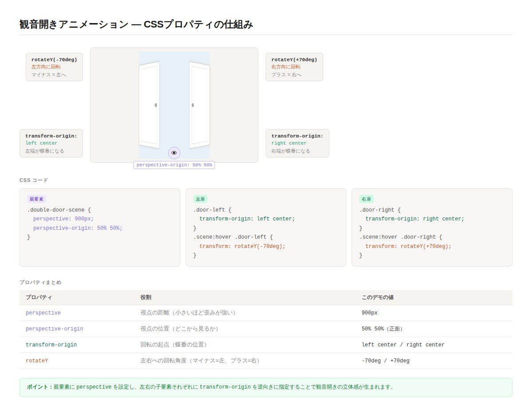Open the rotateY property link in the table
The image size is (532, 413).
[x=37, y=361]
